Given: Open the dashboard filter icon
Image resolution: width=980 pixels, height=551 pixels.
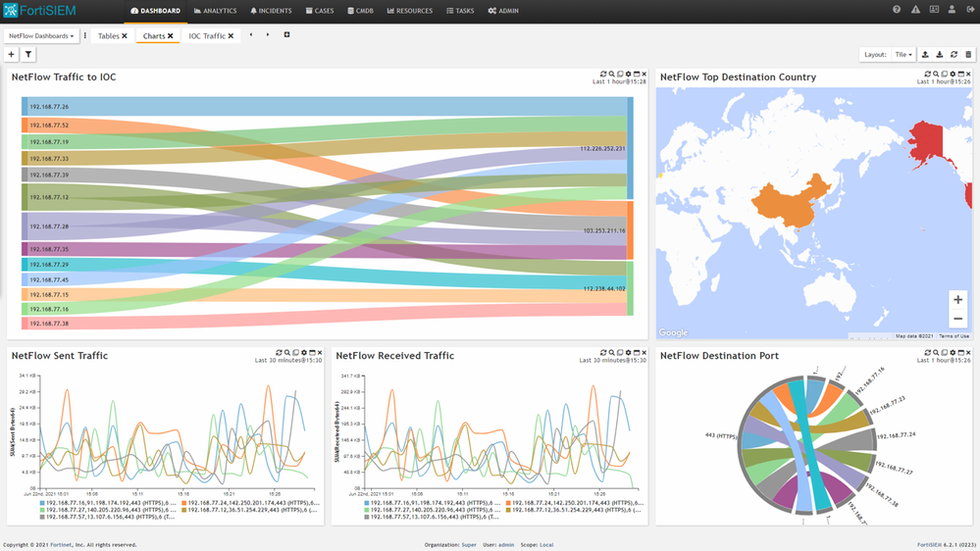Looking at the screenshot, I should pyautogui.click(x=28, y=55).
